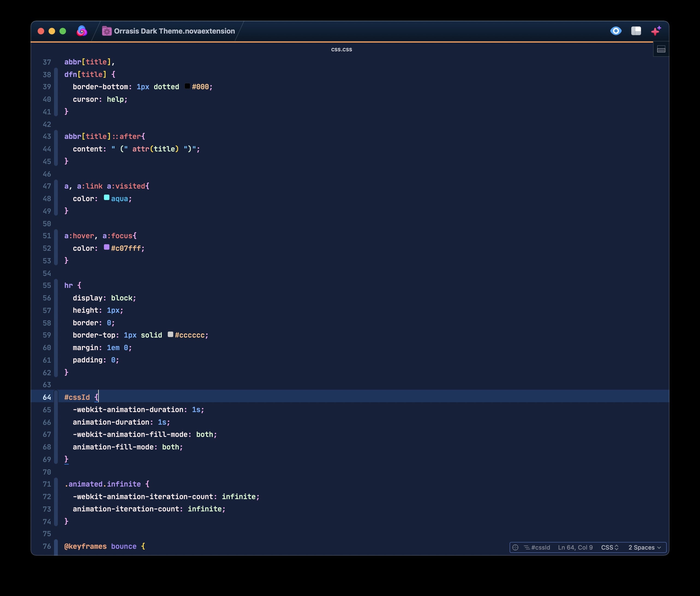Click the crosshair locator icon in status bar
The image size is (700, 596).
tap(515, 547)
